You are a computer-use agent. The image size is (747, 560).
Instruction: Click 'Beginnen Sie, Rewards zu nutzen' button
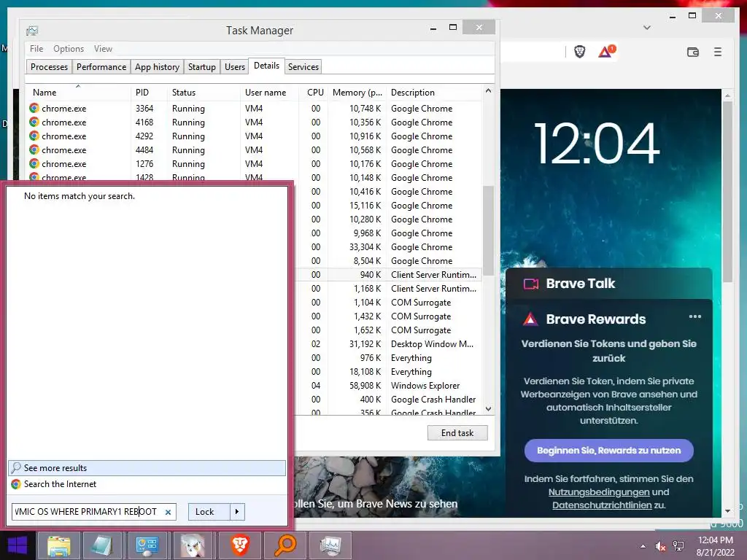tap(609, 451)
